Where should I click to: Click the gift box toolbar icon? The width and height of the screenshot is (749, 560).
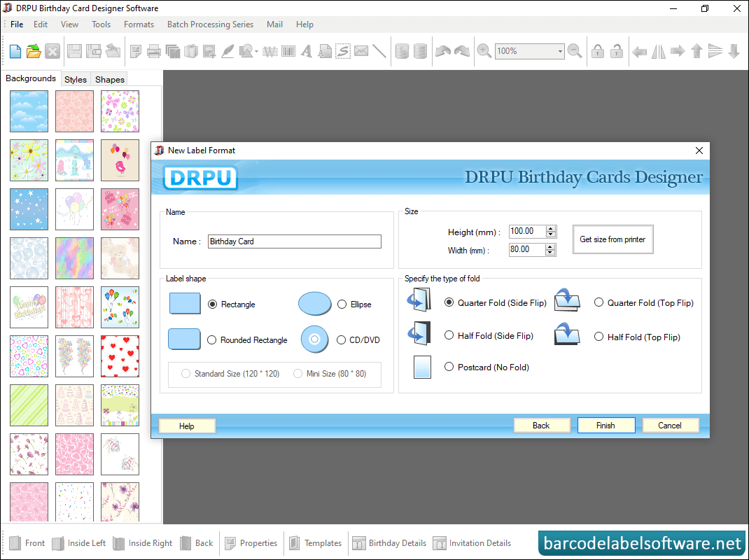[x=191, y=51]
